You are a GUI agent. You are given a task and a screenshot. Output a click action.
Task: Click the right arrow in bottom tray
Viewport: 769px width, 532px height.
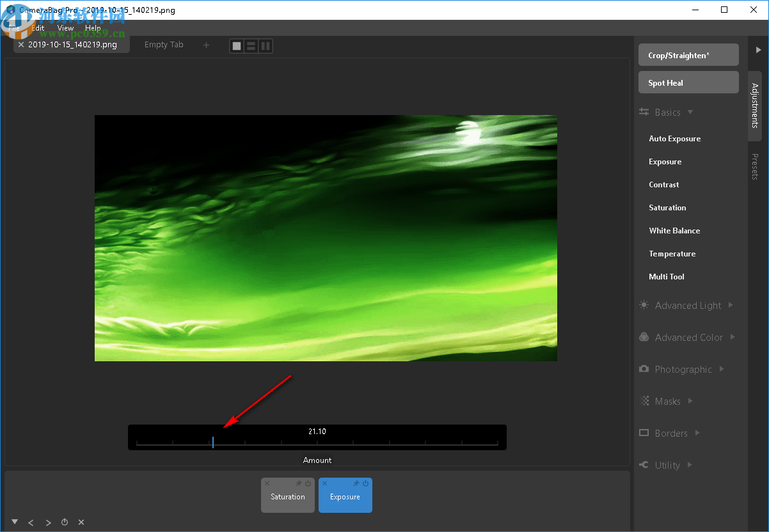(x=48, y=522)
